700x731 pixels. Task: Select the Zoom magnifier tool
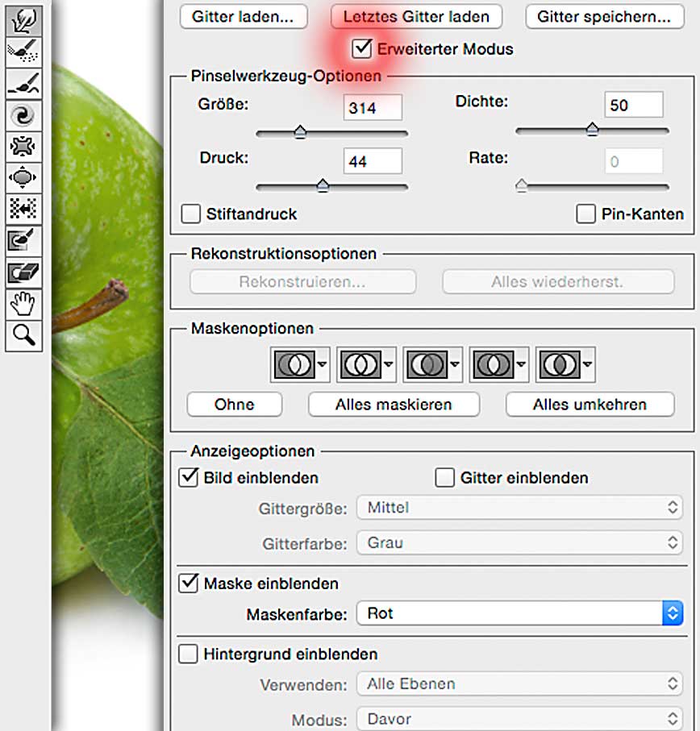pyautogui.click(x=23, y=335)
